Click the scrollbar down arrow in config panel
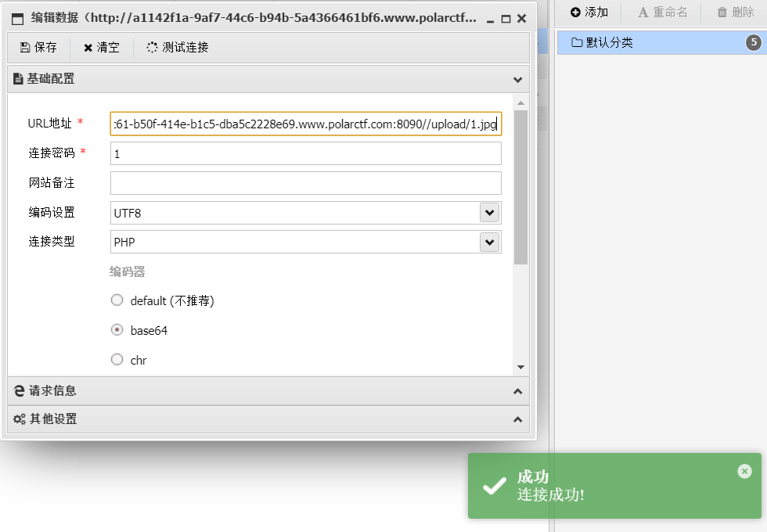767x532 pixels. tap(520, 367)
